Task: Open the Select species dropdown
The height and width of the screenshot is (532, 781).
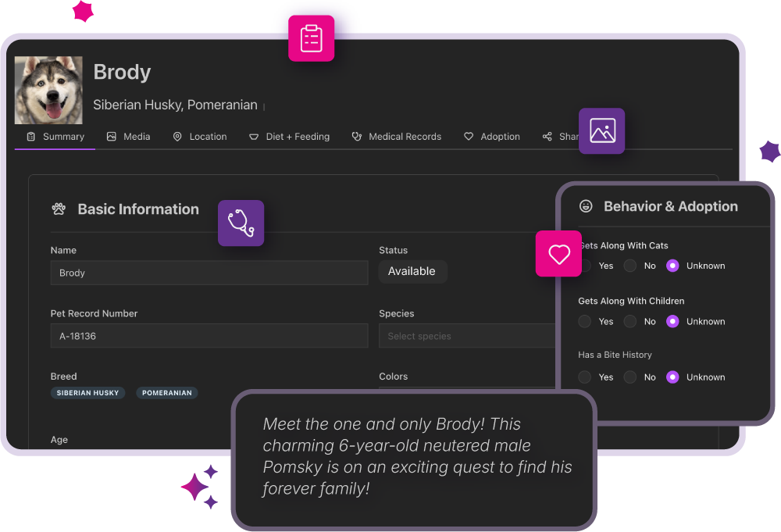Action: (467, 336)
